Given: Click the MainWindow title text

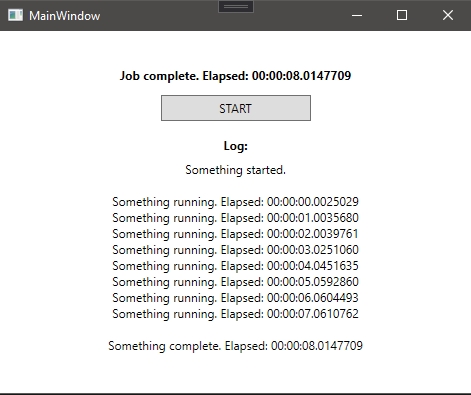Looking at the screenshot, I should 64,16.
